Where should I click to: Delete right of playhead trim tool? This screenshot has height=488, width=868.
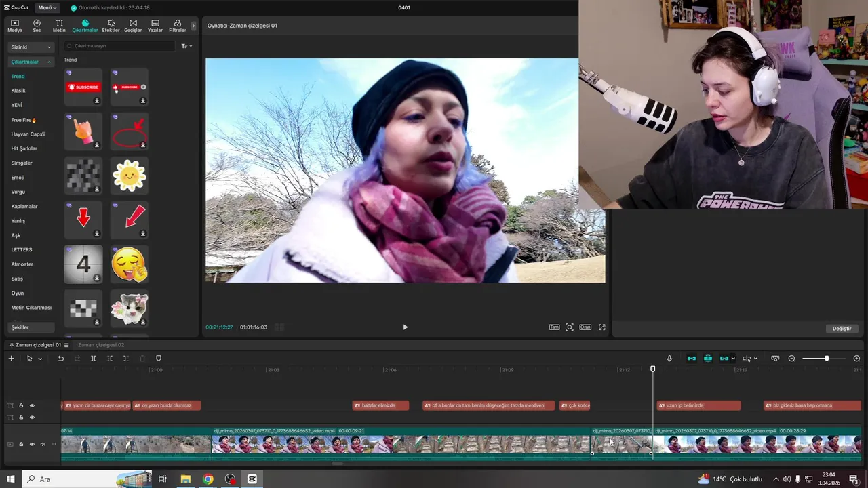tap(126, 359)
